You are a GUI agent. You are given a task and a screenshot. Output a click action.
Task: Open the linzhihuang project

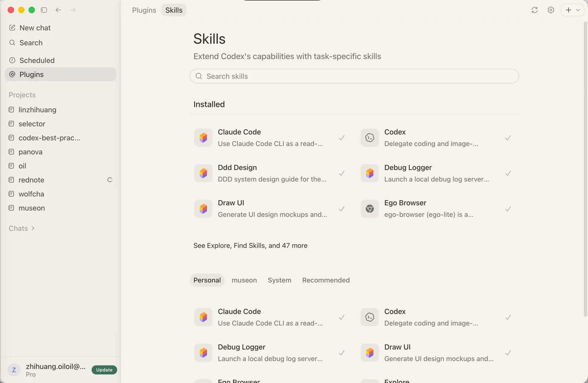(x=61, y=110)
